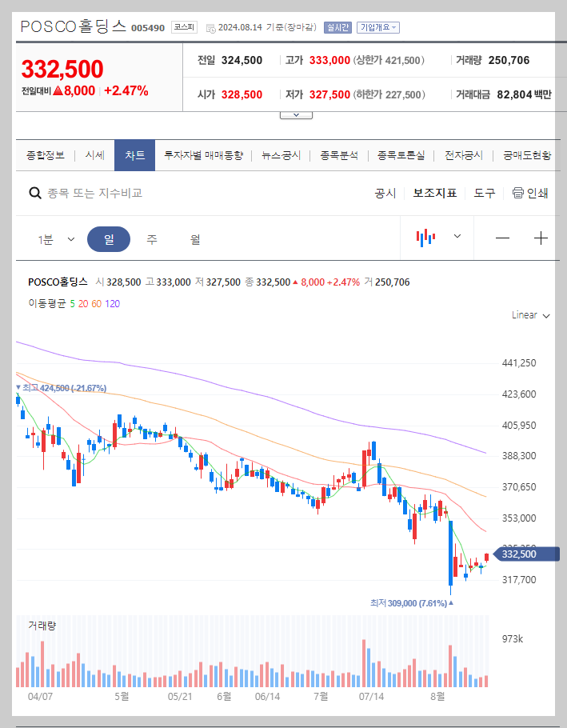Open the Linear scale dropdown

[529, 315]
